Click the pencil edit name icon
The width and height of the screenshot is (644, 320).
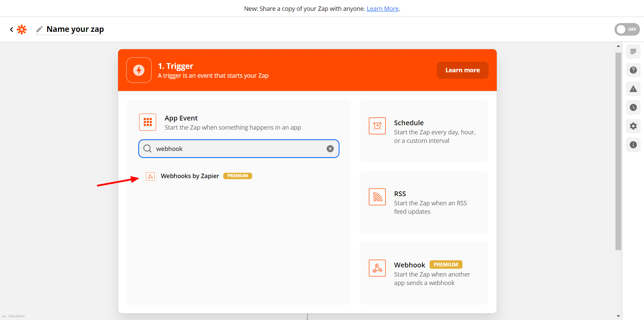tap(39, 29)
